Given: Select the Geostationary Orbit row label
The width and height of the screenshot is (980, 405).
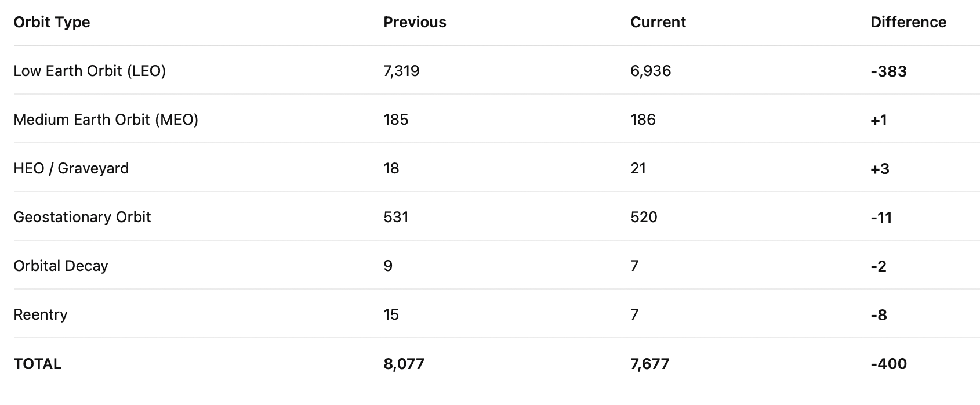Looking at the screenshot, I should (82, 217).
